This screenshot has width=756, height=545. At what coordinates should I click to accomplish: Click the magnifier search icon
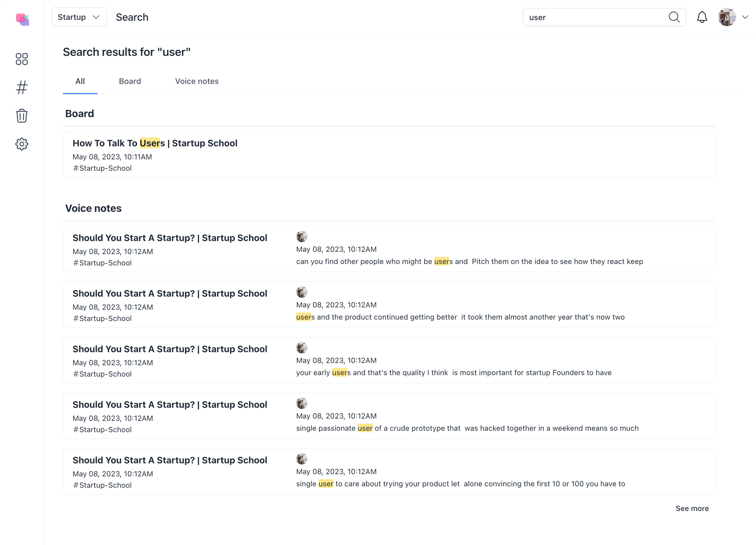674,17
